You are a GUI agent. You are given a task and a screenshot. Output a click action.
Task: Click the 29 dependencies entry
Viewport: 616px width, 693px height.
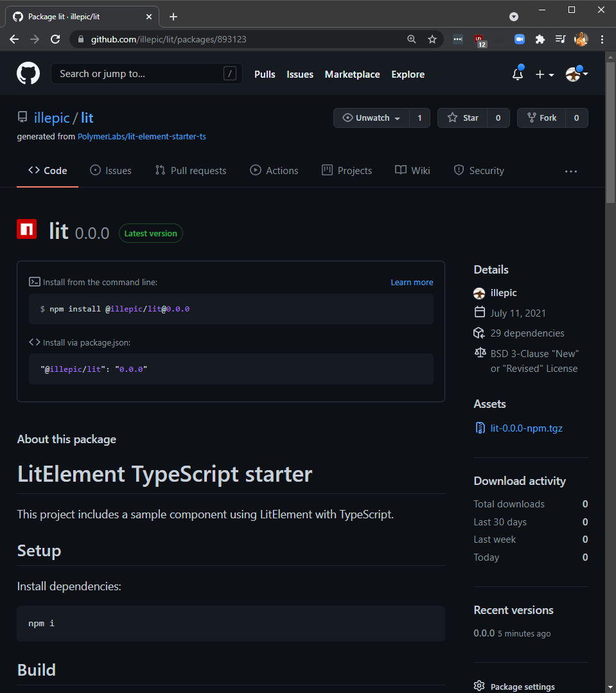point(527,333)
